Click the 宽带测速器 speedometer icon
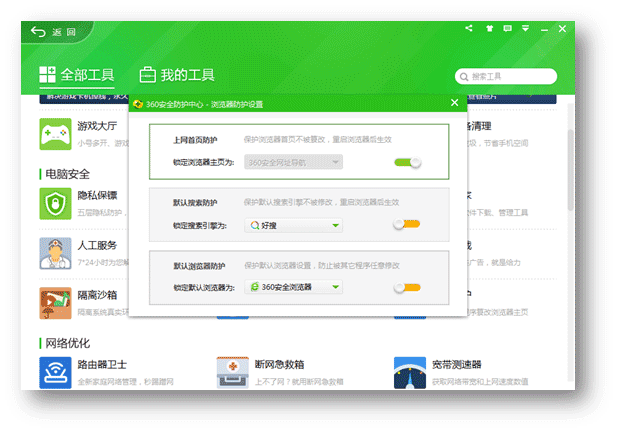This screenshot has height=432, width=617. coord(410,372)
